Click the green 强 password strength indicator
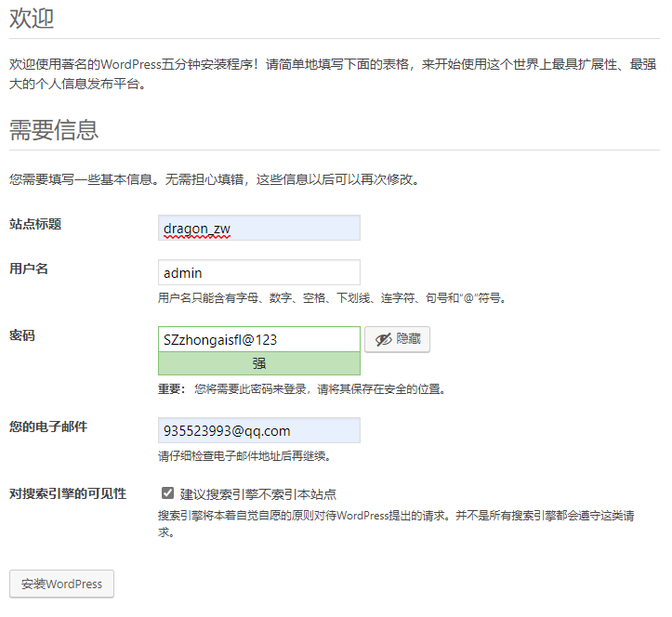Viewport: 672px width, 617px height. tap(259, 363)
